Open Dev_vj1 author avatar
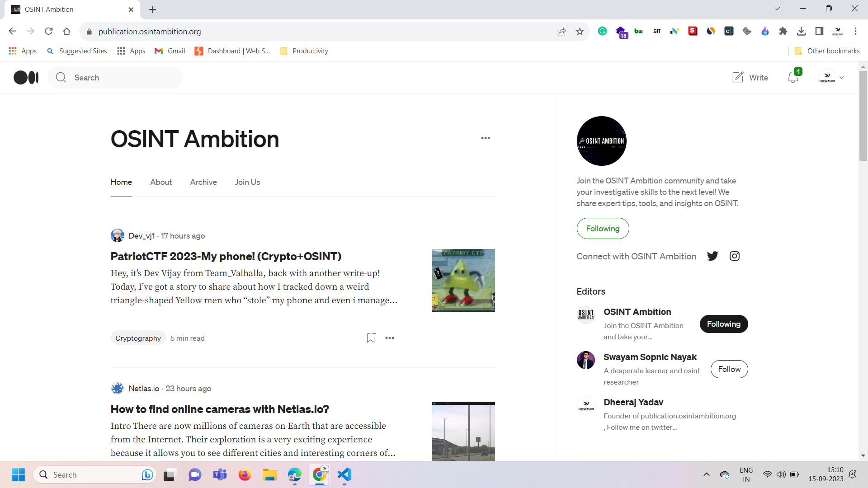This screenshot has width=868, height=488. point(118,235)
